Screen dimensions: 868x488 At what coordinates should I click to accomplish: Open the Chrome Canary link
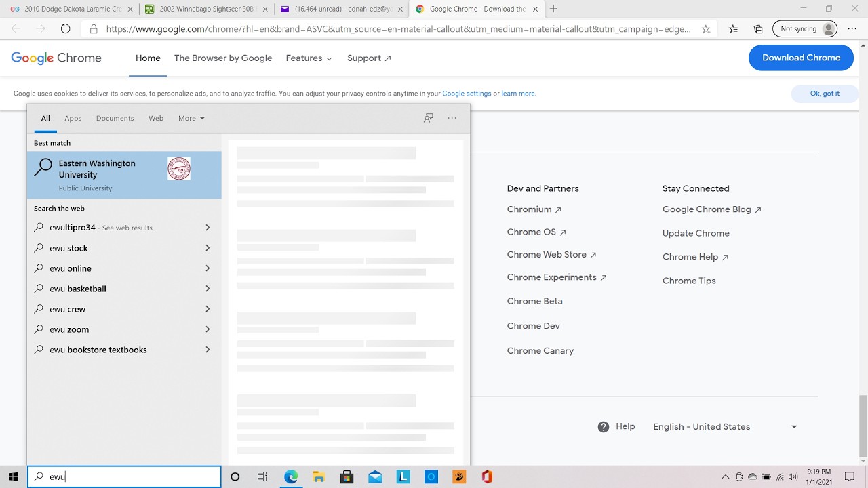(x=540, y=351)
